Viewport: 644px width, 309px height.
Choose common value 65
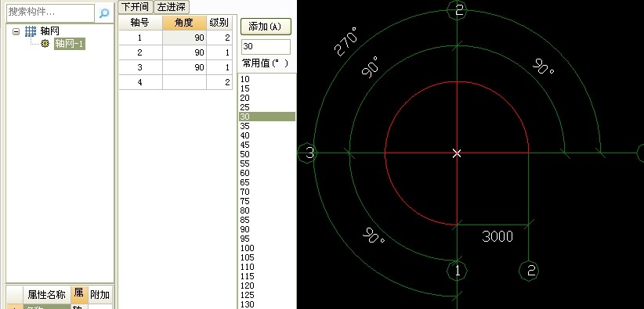coord(267,182)
